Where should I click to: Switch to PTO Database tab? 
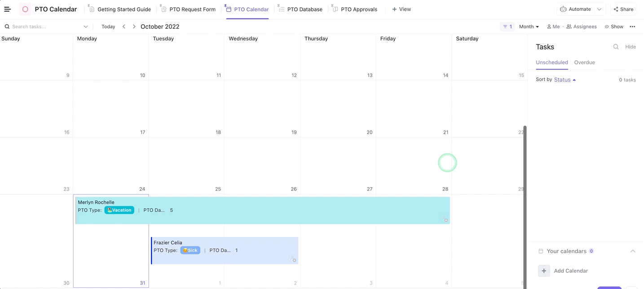tap(300, 9)
